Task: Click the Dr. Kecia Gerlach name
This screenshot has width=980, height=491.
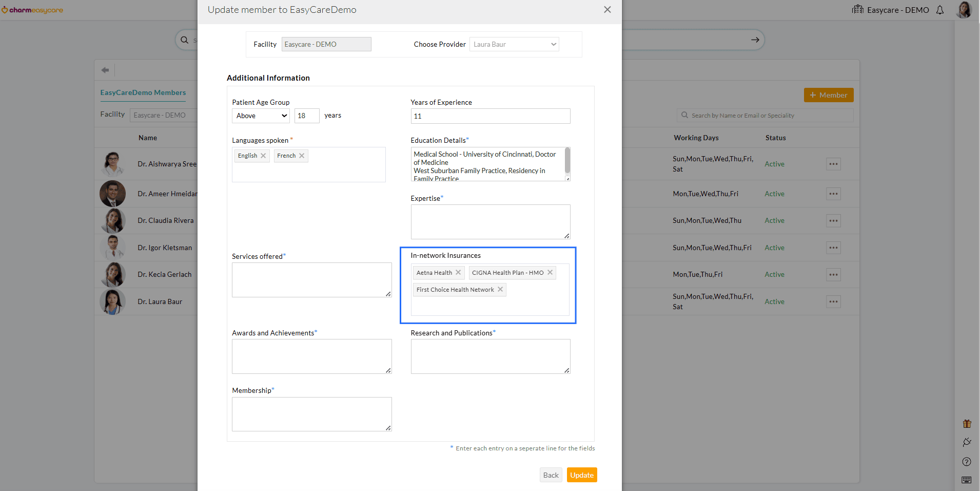Action: click(x=165, y=274)
